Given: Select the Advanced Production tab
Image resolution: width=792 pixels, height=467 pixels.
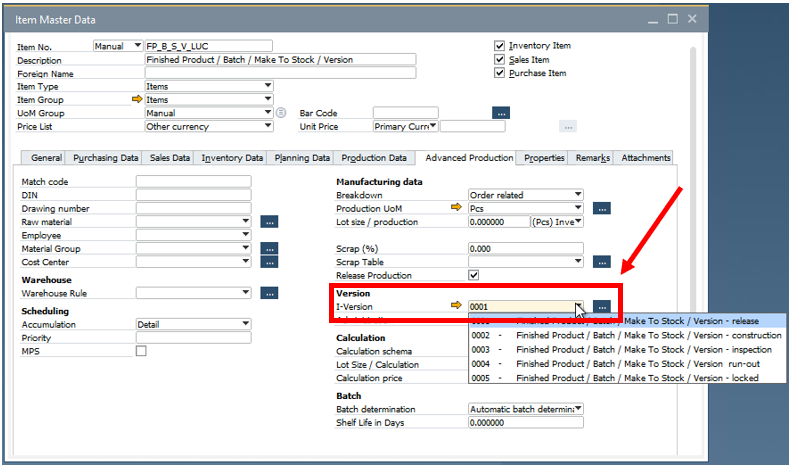Looking at the screenshot, I should click(x=469, y=158).
